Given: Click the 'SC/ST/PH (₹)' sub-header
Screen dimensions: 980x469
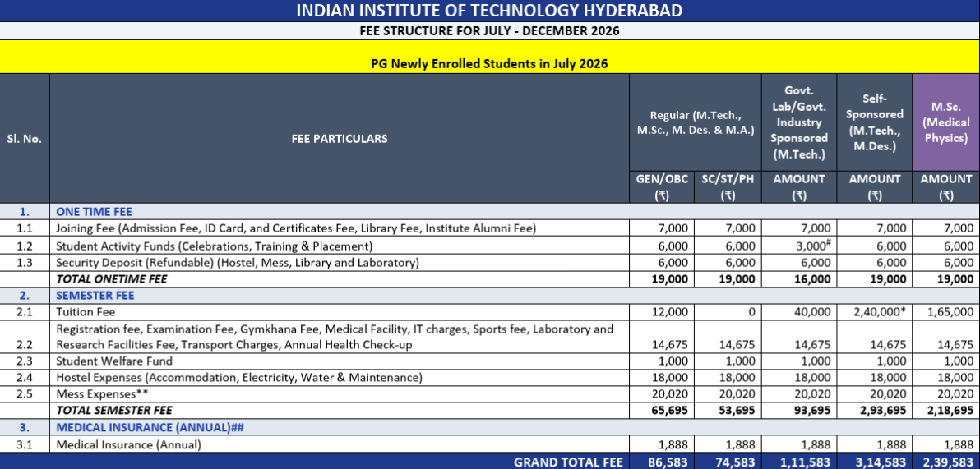Looking at the screenshot, I should click(728, 186).
